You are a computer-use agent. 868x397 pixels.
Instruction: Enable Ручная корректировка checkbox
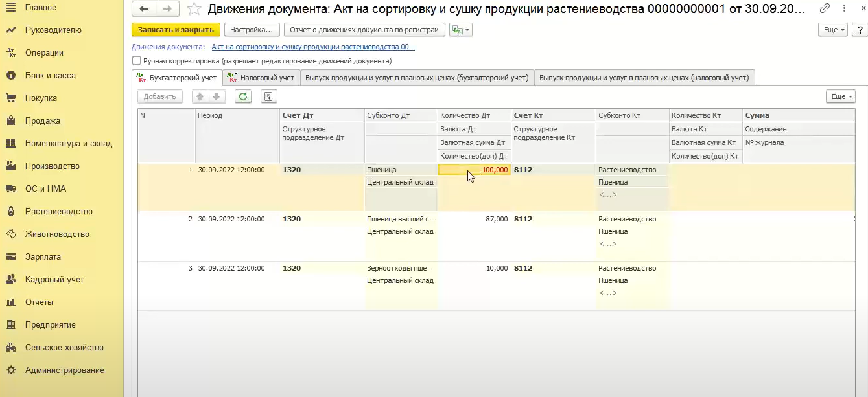137,61
